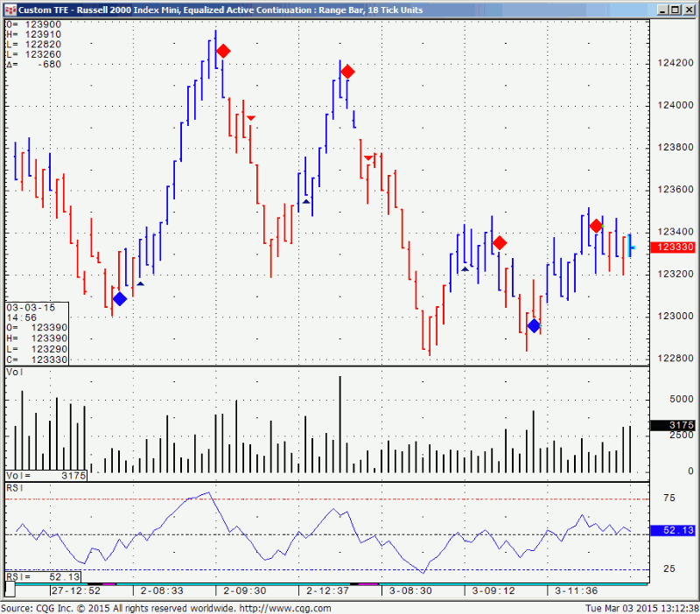Click the 5000 volume axis label
The width and height of the screenshot is (700, 614).
coord(682,399)
